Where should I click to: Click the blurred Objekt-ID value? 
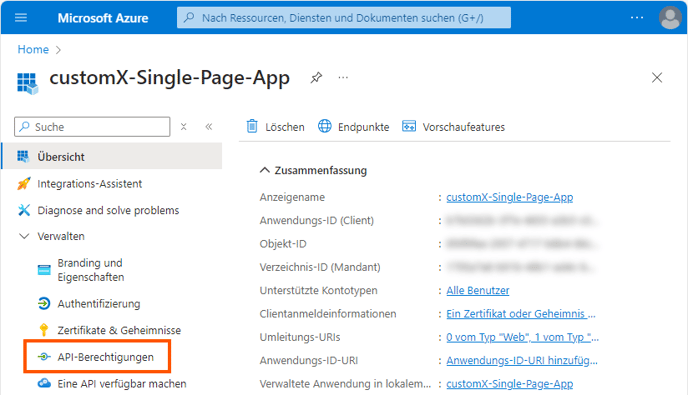click(x=521, y=244)
